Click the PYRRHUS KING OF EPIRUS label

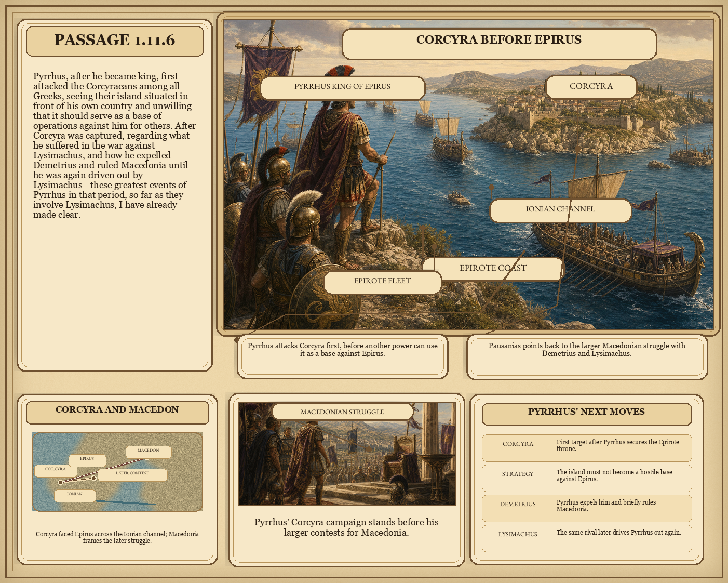(x=342, y=87)
